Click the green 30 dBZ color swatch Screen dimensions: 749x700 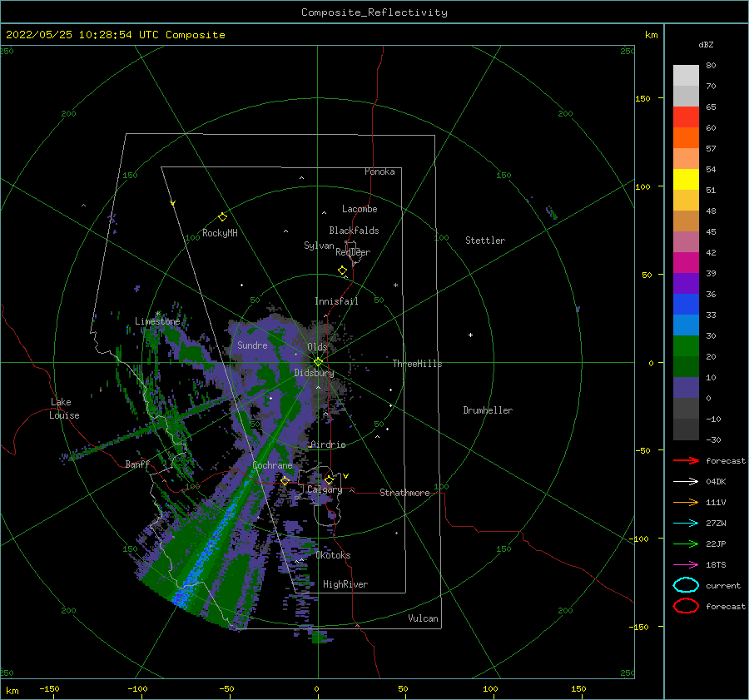click(x=686, y=345)
